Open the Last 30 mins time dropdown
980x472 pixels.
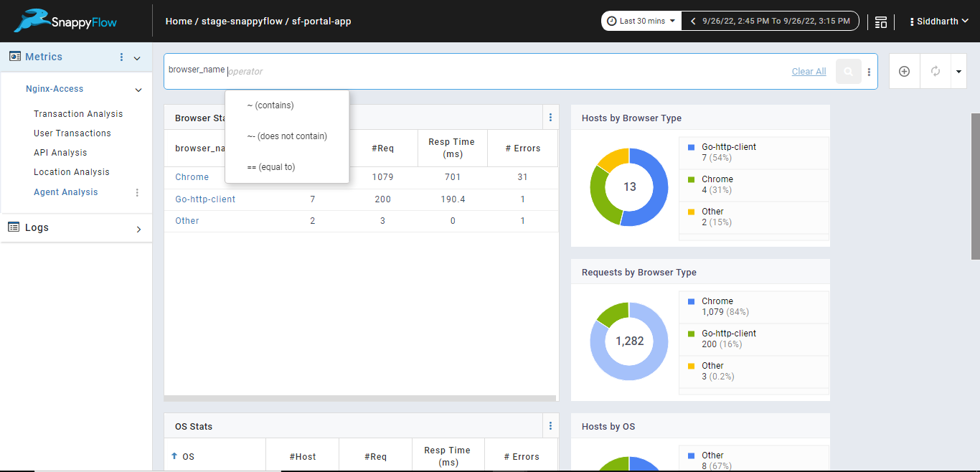641,21
